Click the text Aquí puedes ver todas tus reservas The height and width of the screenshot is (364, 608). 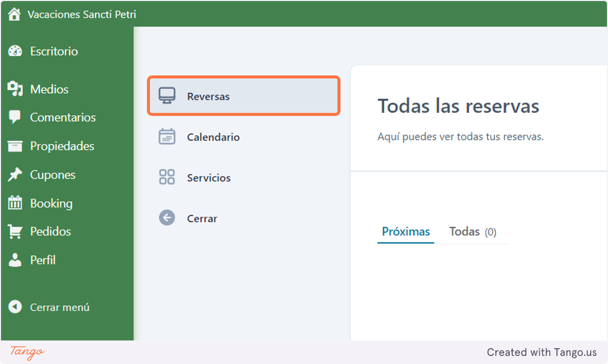click(461, 137)
